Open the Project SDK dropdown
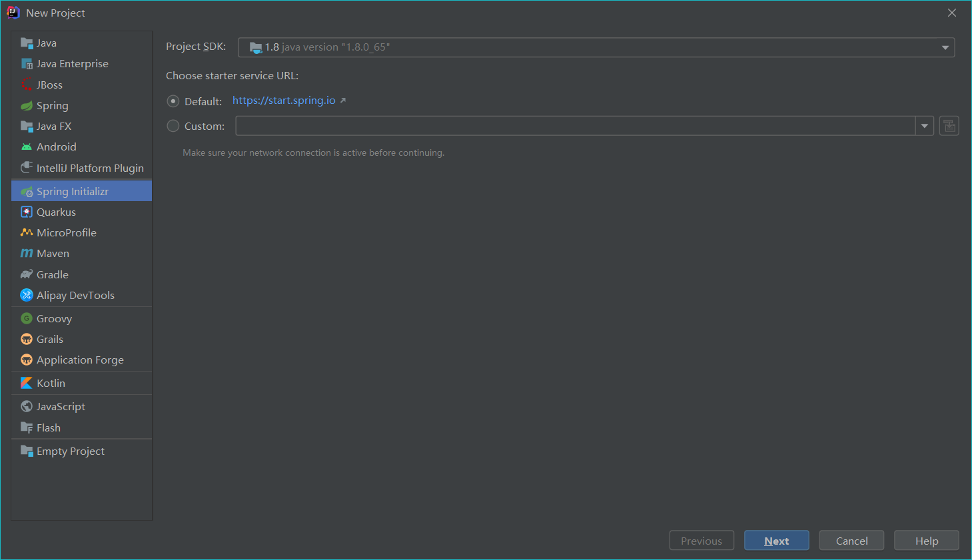 pos(945,47)
